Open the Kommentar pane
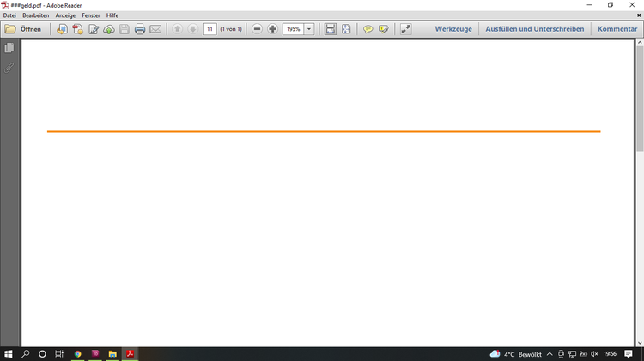This screenshot has width=644, height=361. [x=617, y=29]
